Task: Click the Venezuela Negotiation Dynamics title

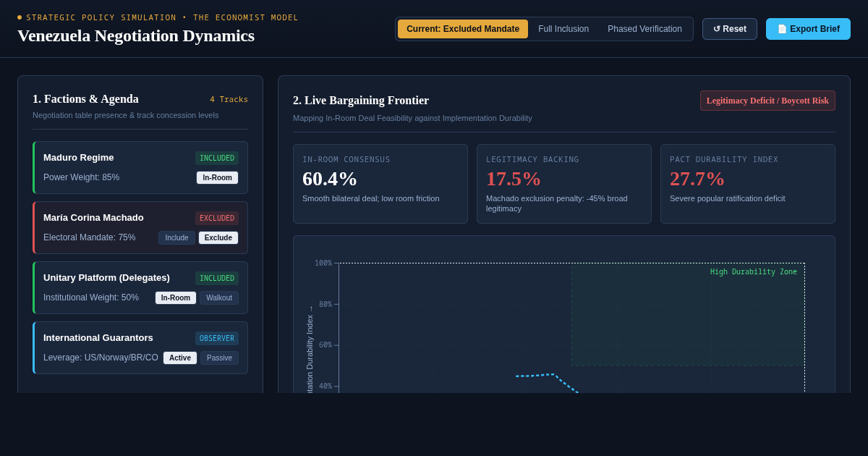Action: pyautogui.click(x=136, y=35)
